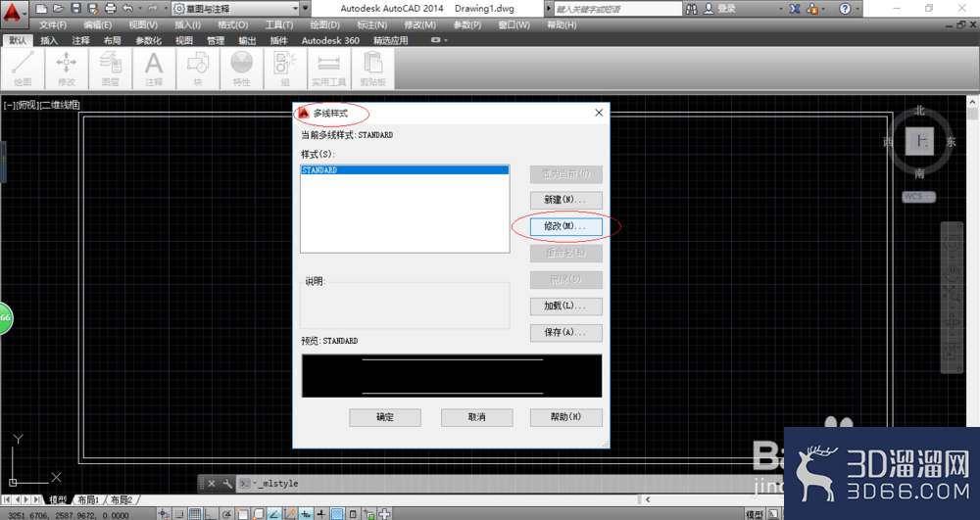Open the Layers (图层) ribbon panel

(x=110, y=69)
